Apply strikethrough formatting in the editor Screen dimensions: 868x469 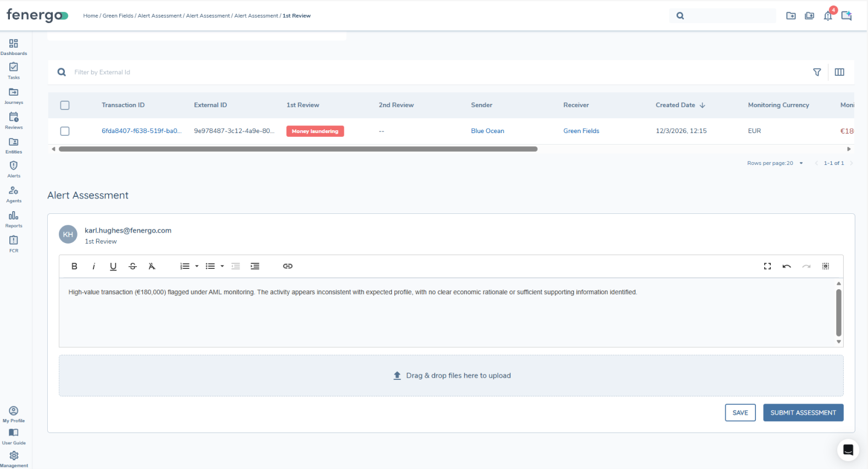click(132, 266)
